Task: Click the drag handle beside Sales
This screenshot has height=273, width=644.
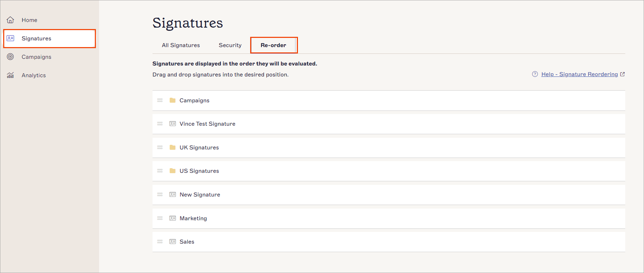Action: pyautogui.click(x=160, y=241)
